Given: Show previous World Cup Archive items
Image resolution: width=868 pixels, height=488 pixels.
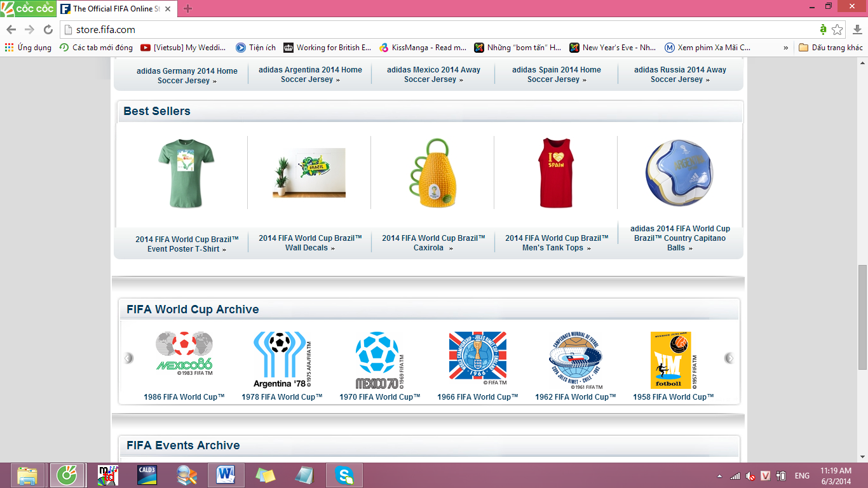Looking at the screenshot, I should (x=128, y=358).
